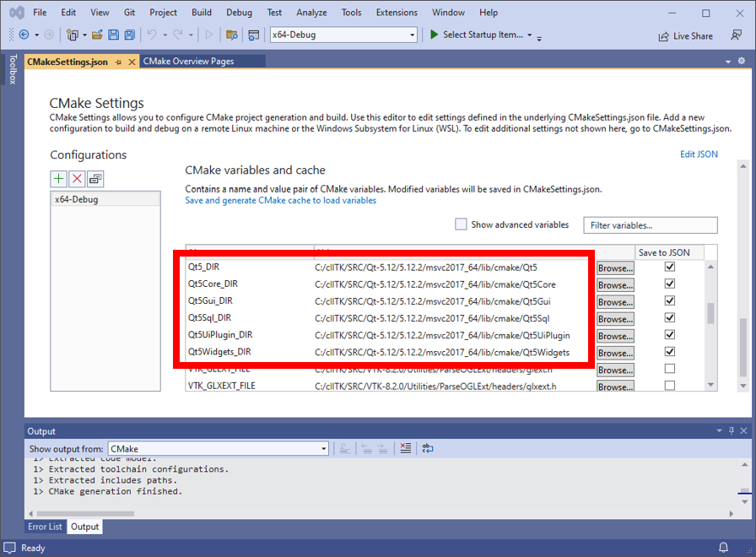Image resolution: width=756 pixels, height=557 pixels.
Task: Start with the green Select Startup Item arrow
Action: click(434, 35)
